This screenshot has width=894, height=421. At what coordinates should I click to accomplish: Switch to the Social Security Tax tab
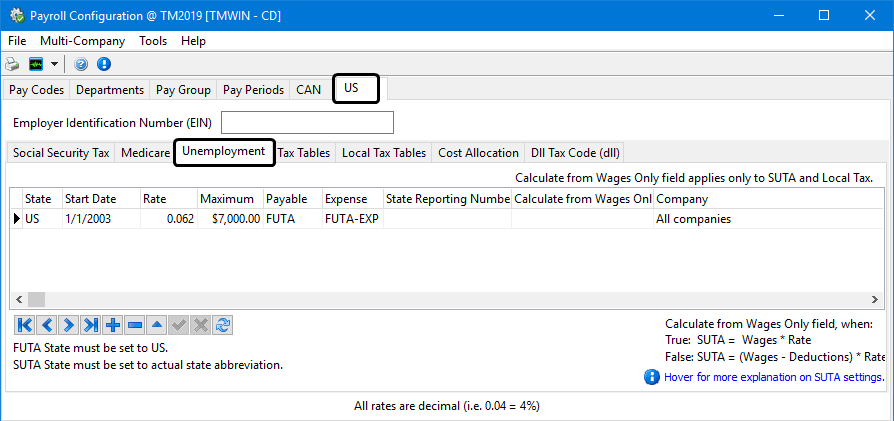[61, 153]
